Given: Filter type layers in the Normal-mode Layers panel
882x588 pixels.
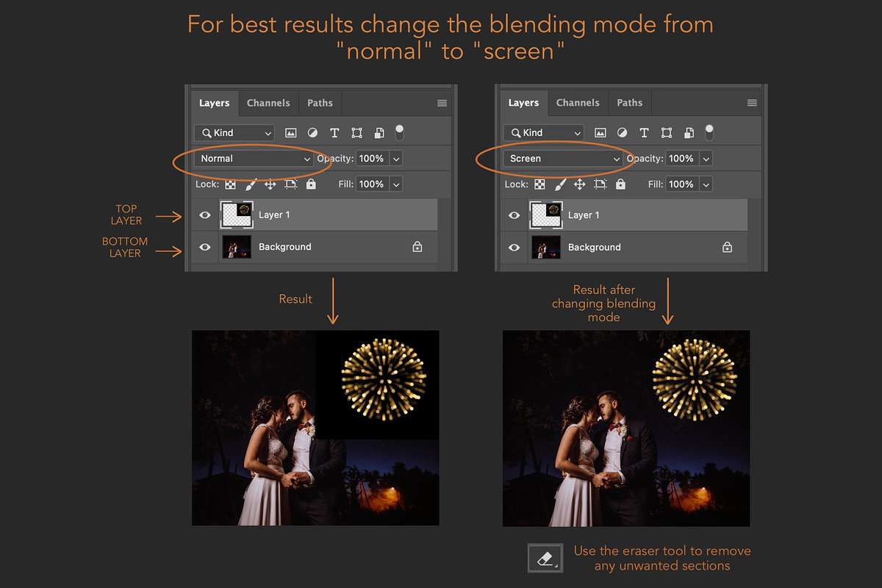Looking at the screenshot, I should (334, 133).
